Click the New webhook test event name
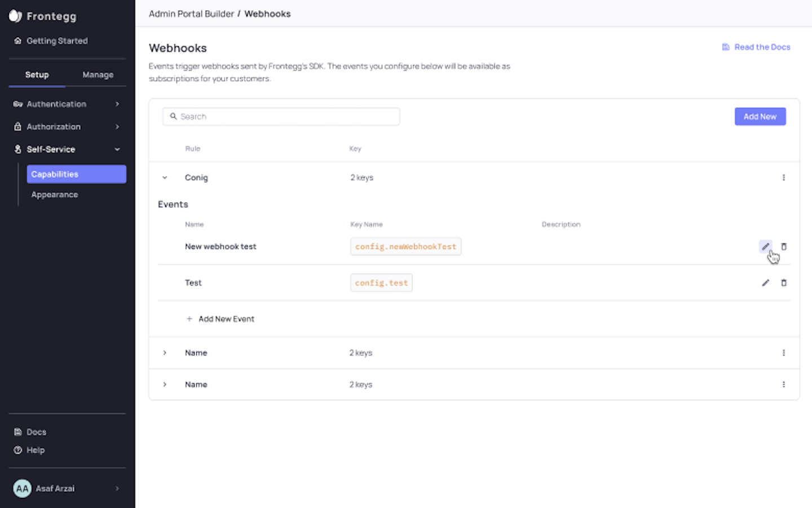The width and height of the screenshot is (812, 508). (x=220, y=247)
